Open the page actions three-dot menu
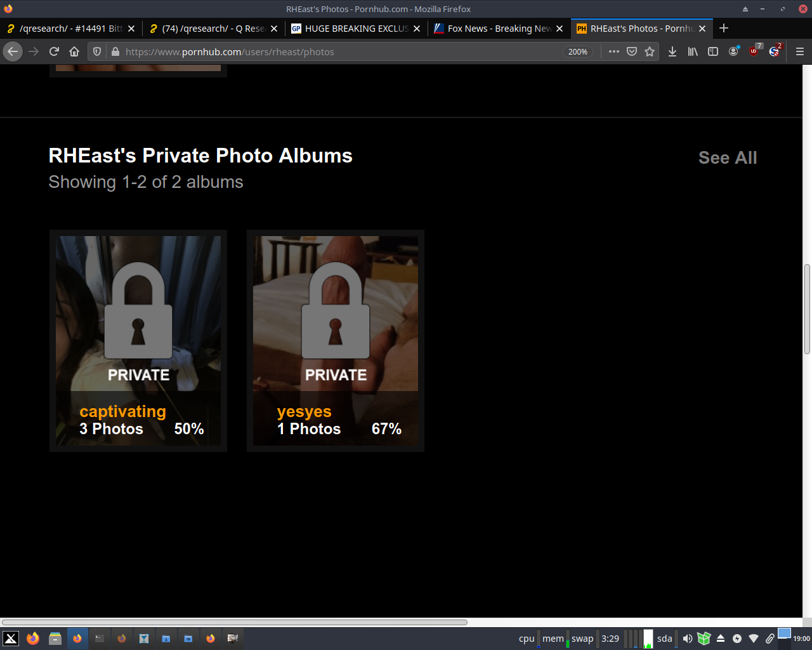This screenshot has width=812, height=650. point(614,51)
